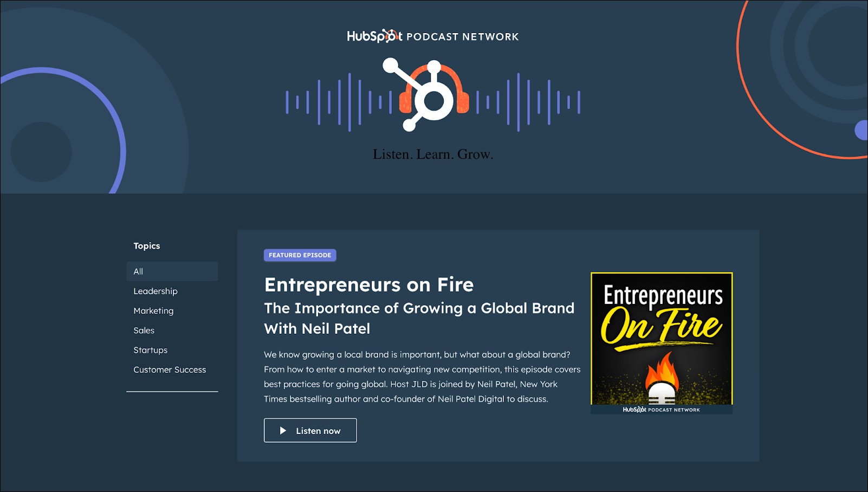Click the episode description paragraph
The width and height of the screenshot is (868, 492).
coord(422,377)
